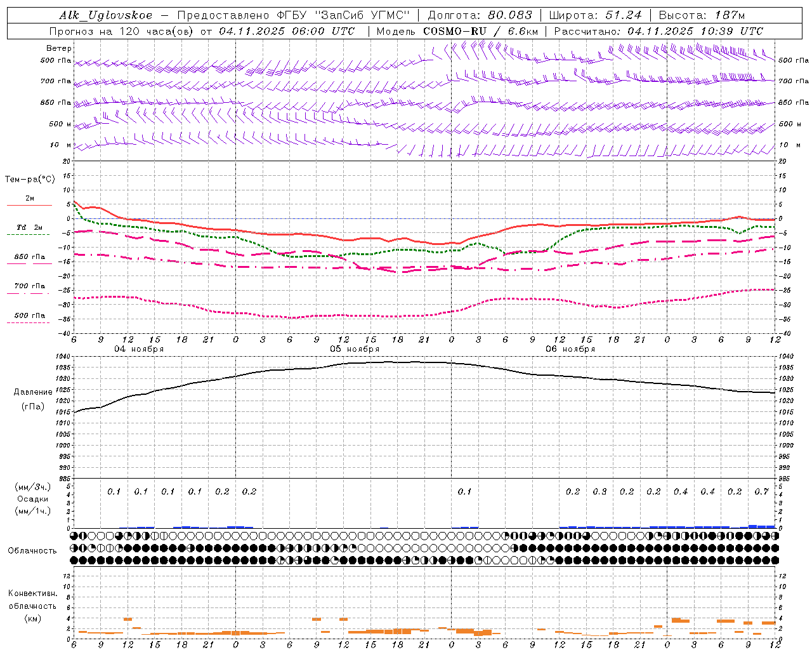
Task: Click the '05 ноября' date label
Action: pyautogui.click(x=355, y=349)
